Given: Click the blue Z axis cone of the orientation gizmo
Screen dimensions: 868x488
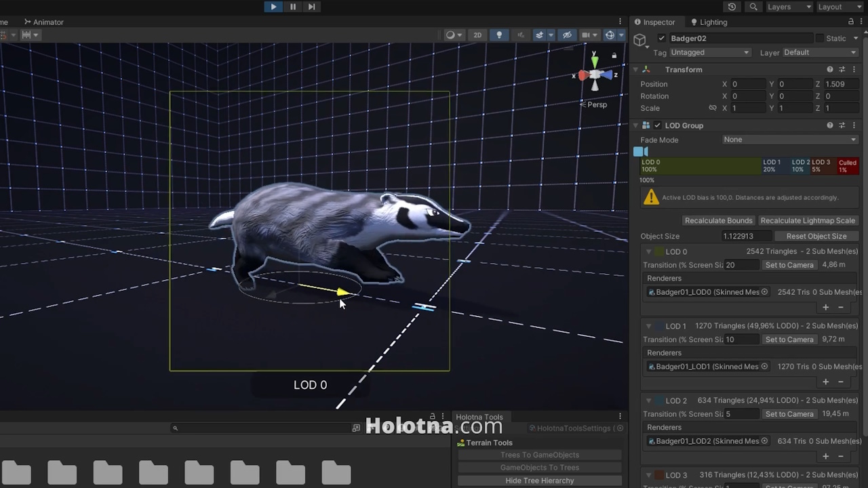Looking at the screenshot, I should (607, 75).
